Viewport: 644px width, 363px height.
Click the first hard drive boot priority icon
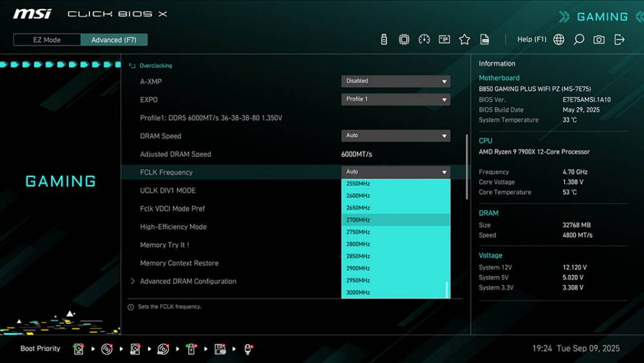coord(79,348)
